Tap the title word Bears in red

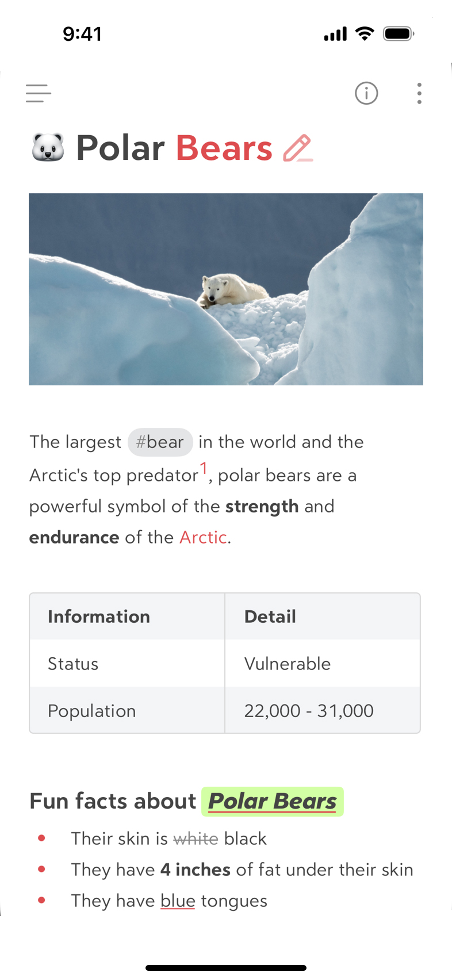(x=224, y=148)
